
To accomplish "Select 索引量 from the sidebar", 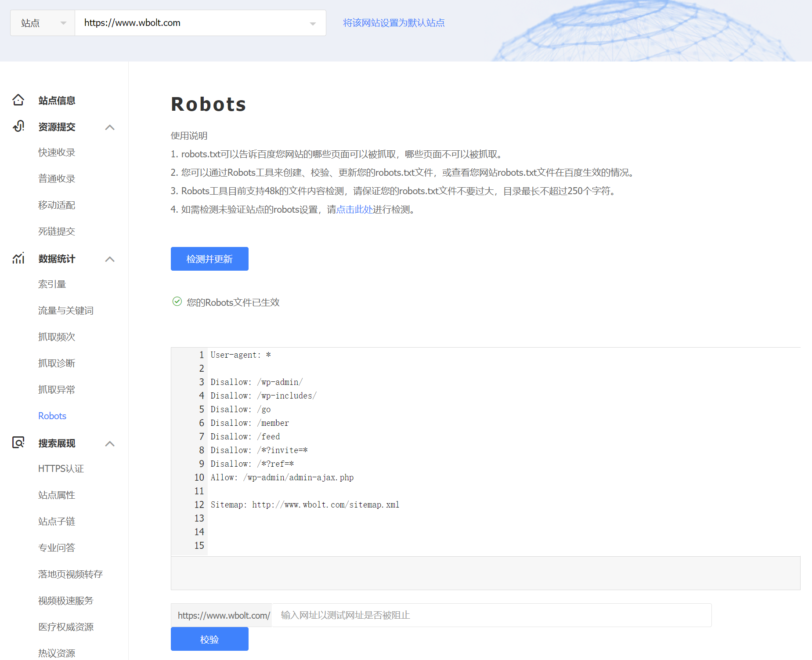I will tap(51, 284).
